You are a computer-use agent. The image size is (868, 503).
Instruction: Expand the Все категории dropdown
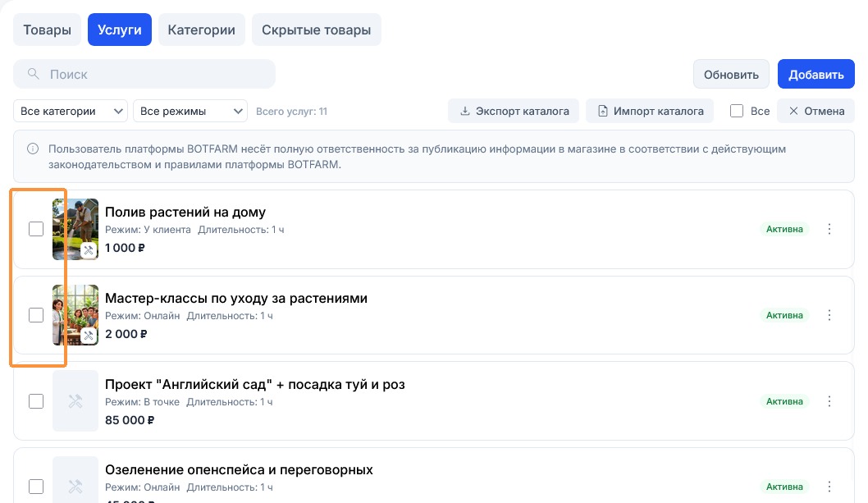point(71,112)
